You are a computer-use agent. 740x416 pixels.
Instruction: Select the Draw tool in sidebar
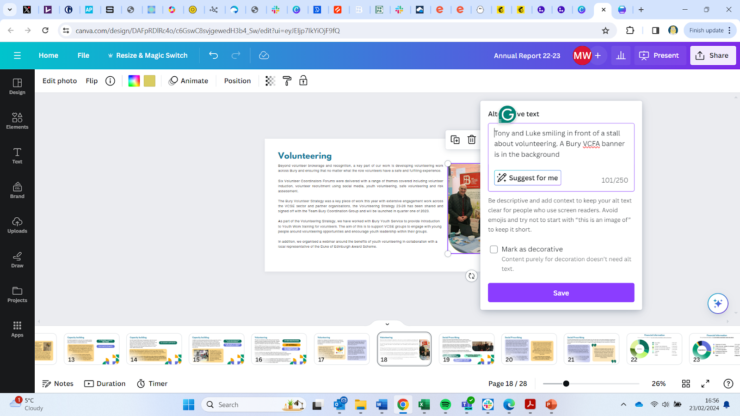[17, 259]
